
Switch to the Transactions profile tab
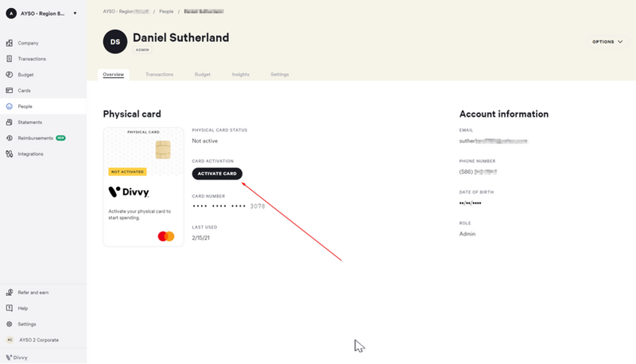click(x=159, y=75)
